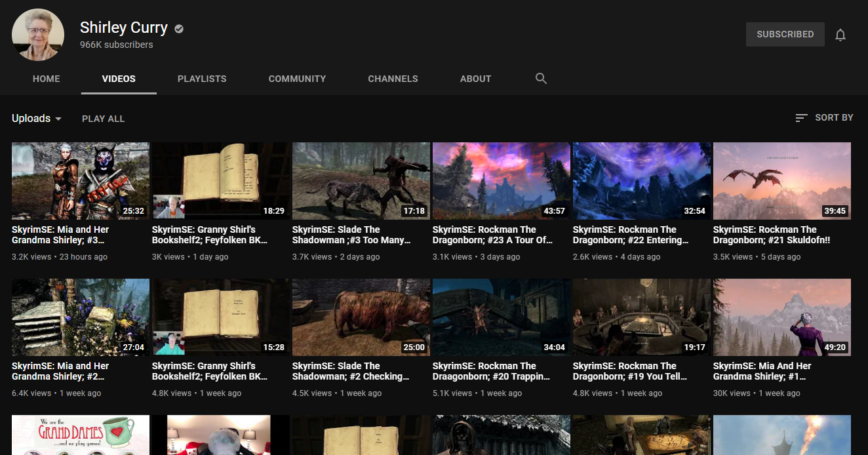
Task: Click the Shirley Curry channel avatar
Action: coord(38,35)
